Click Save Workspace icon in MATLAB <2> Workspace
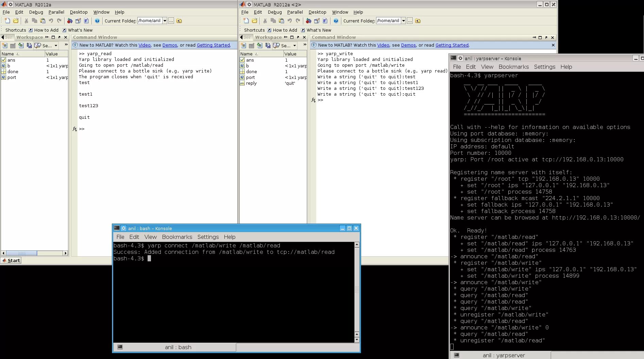 268,45
